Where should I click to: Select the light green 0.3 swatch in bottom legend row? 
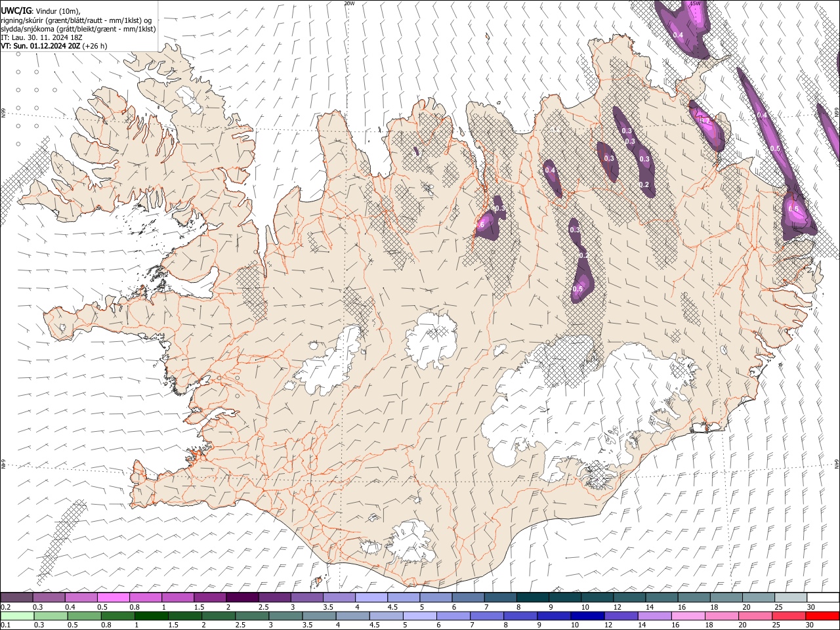[x=50, y=616]
